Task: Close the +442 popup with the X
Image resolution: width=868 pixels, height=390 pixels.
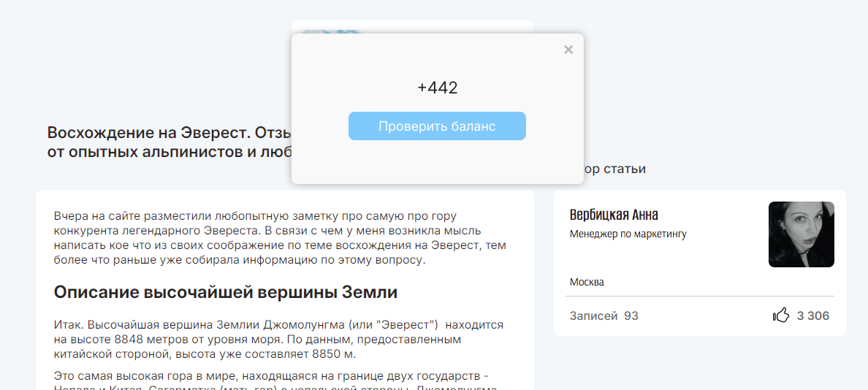Action: pos(568,50)
